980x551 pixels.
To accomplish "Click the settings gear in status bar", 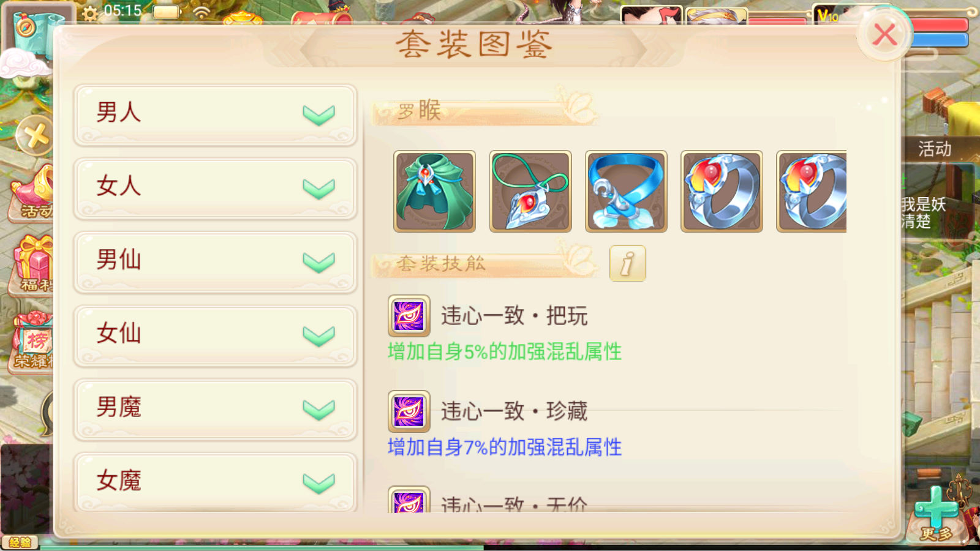I will pyautogui.click(x=90, y=13).
